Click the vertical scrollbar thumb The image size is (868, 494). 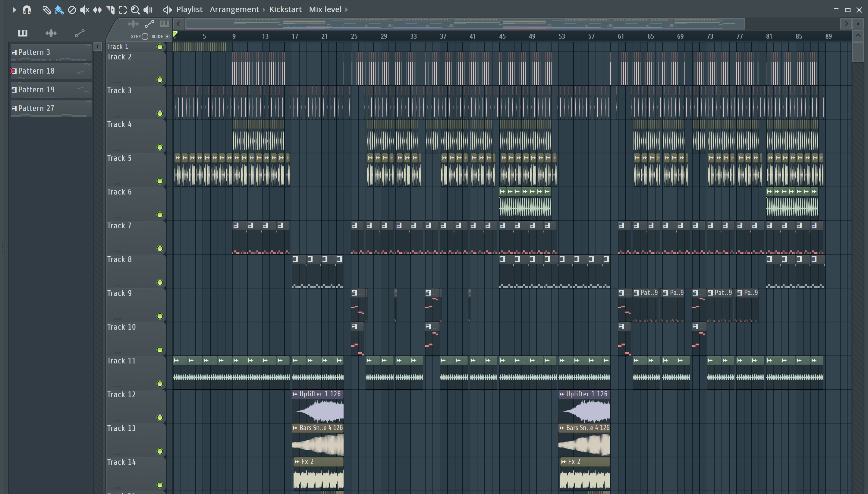click(858, 52)
